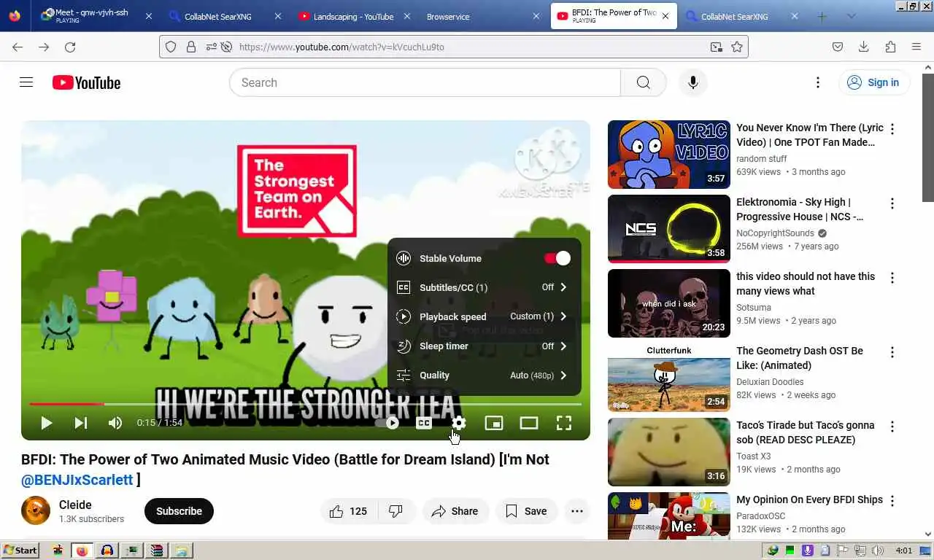Open more actions under the video
Image resolution: width=934 pixels, height=560 pixels.
tap(576, 511)
